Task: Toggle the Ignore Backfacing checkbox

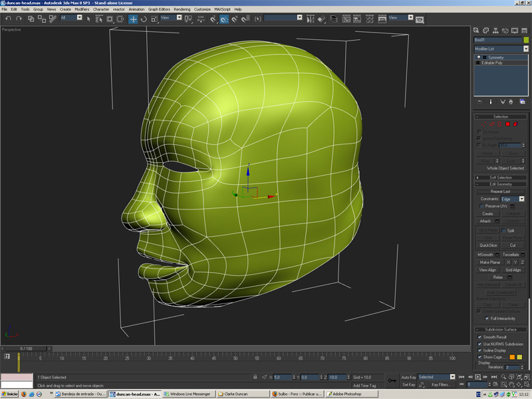Action: tap(479, 138)
